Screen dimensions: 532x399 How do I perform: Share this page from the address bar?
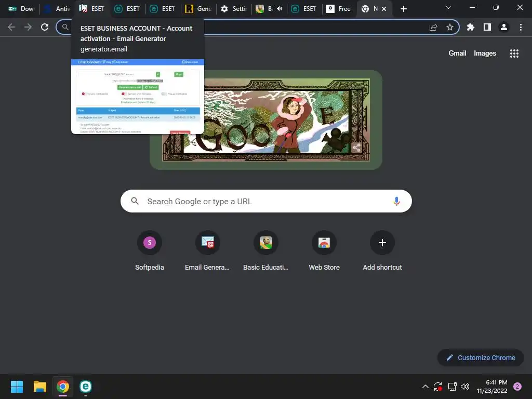pos(433,27)
